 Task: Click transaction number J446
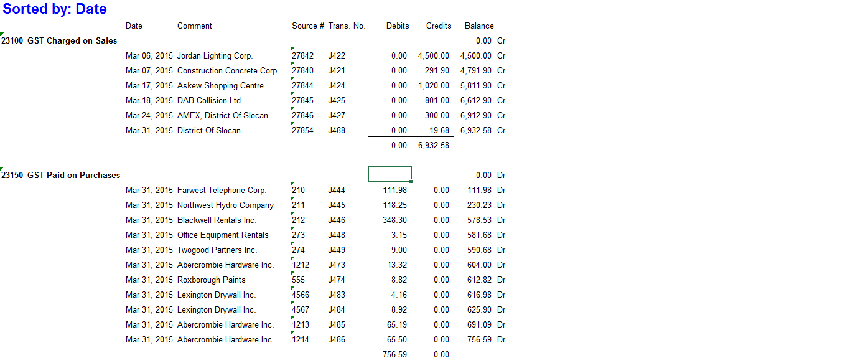[x=337, y=220]
